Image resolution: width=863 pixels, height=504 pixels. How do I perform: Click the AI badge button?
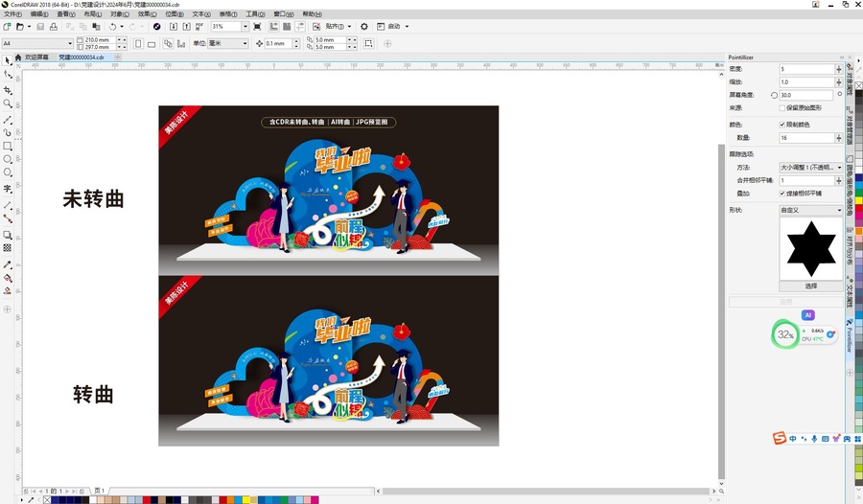coord(808,315)
